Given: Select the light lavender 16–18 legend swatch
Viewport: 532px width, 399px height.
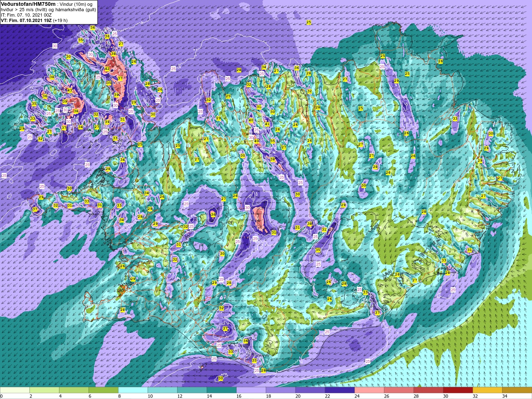Looking at the screenshot, I should click(x=251, y=390).
